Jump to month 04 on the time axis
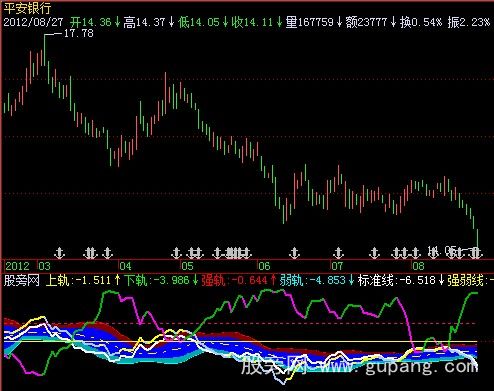Screen dimensions: 494x391 [x=125, y=266]
